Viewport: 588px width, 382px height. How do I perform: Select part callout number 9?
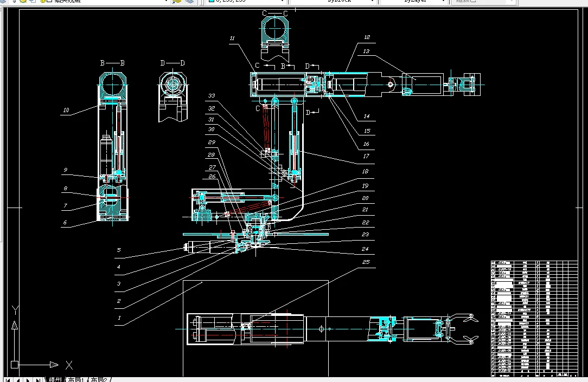(x=66, y=170)
